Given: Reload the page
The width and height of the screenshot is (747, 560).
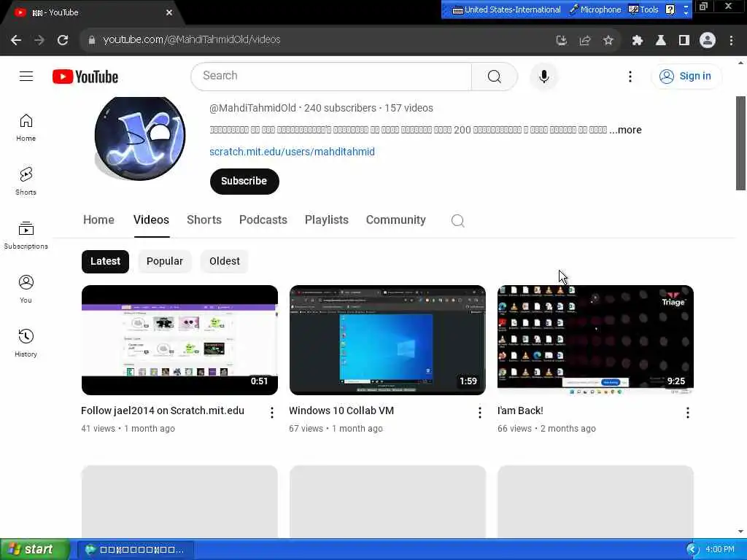Looking at the screenshot, I should coord(63,40).
